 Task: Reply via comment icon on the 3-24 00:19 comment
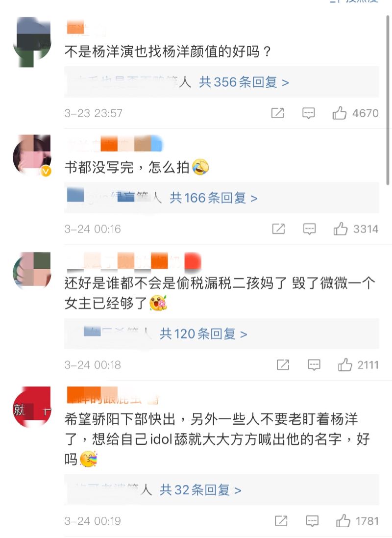[312, 521]
